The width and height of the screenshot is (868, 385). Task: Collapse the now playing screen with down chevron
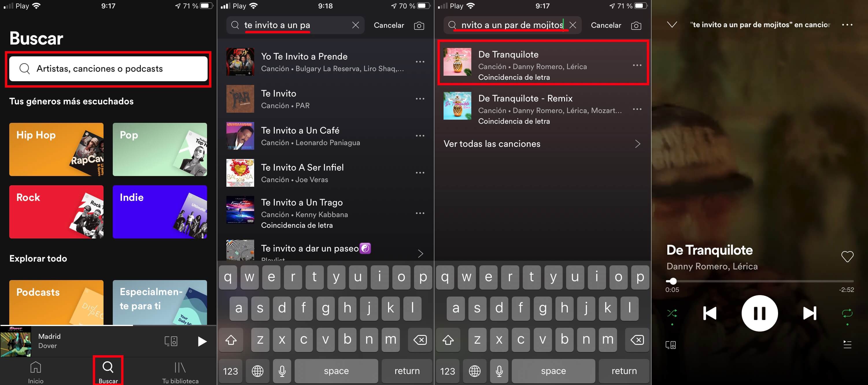[x=672, y=25]
